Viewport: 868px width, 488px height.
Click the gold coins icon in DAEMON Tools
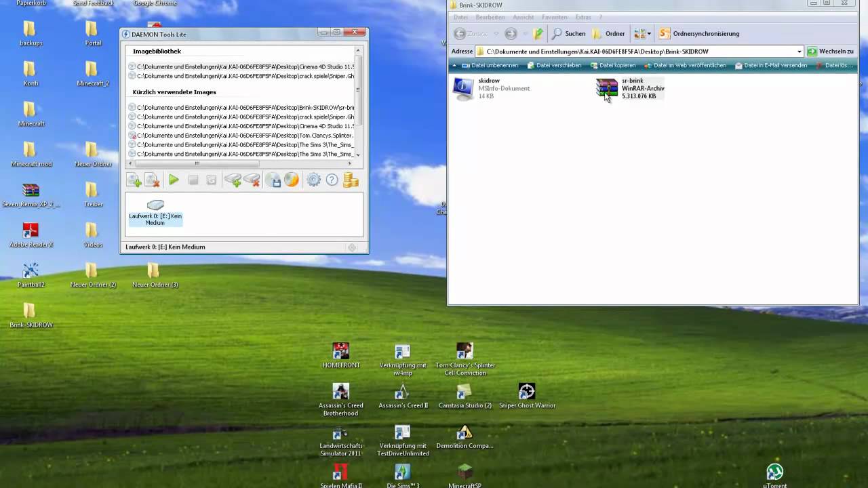point(351,180)
